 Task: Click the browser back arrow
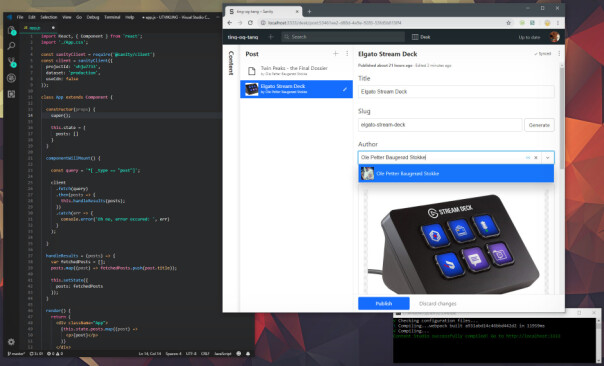click(230, 23)
